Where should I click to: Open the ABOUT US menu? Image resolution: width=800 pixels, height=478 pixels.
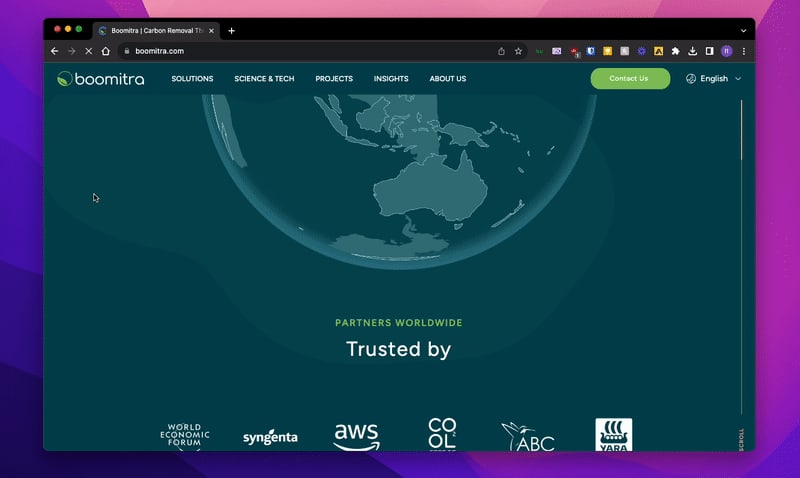[x=448, y=79]
